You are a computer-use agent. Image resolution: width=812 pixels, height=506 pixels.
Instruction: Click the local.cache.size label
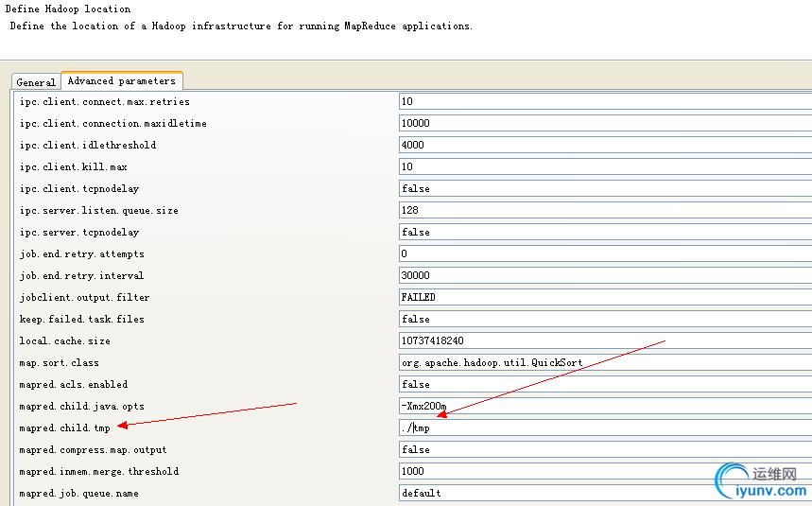point(64,341)
